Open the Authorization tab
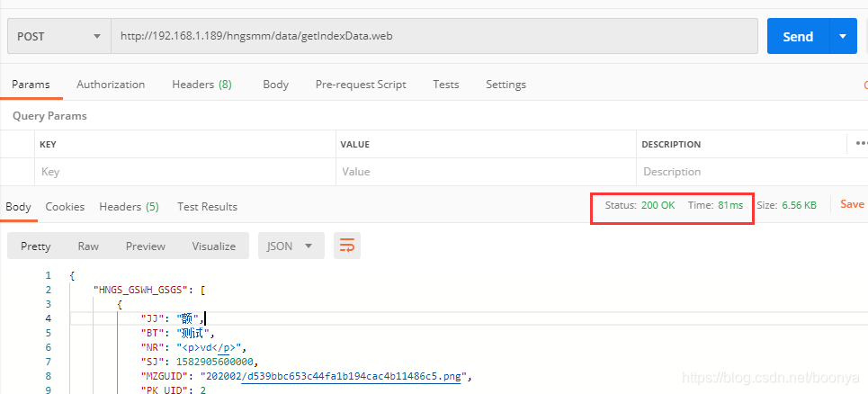 click(111, 85)
